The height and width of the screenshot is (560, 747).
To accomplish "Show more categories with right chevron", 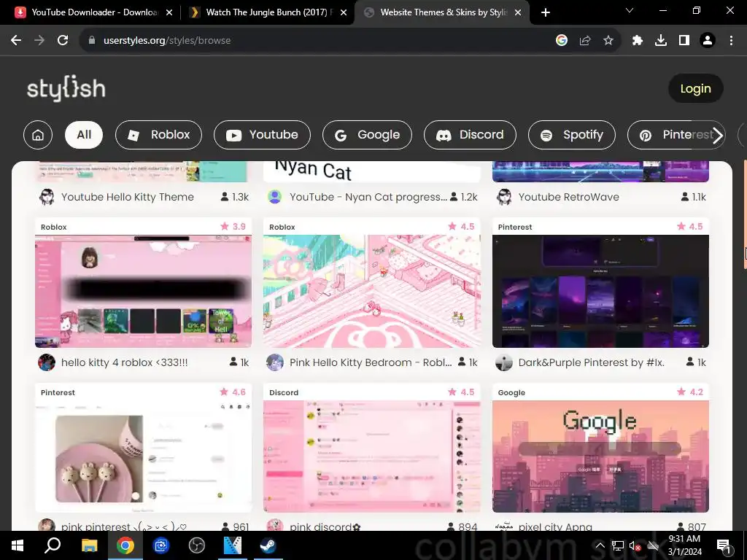I will coord(718,135).
